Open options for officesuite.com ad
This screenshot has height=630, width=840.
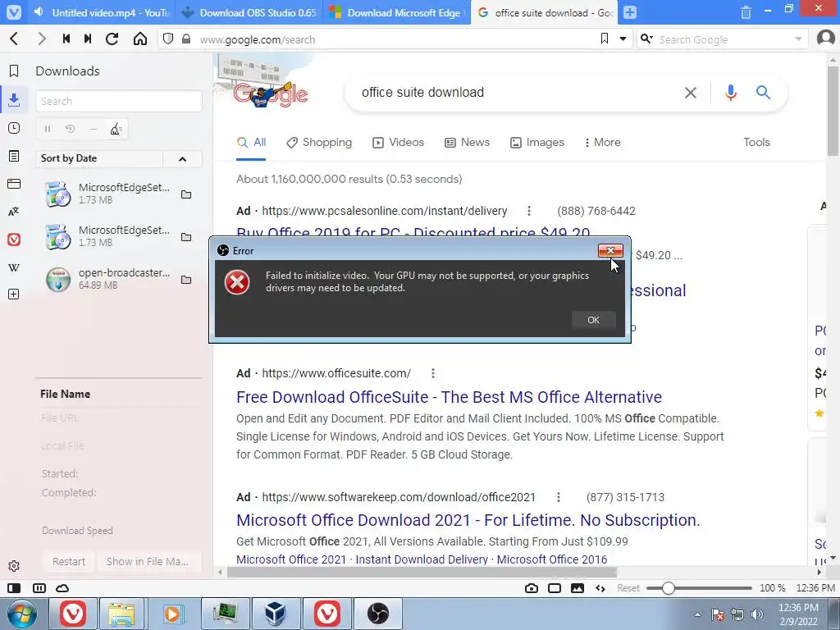pyautogui.click(x=433, y=373)
